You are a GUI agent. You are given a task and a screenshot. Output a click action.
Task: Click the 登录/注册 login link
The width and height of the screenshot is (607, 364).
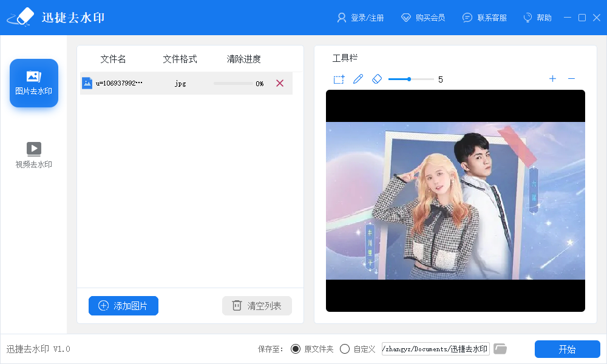pos(361,18)
